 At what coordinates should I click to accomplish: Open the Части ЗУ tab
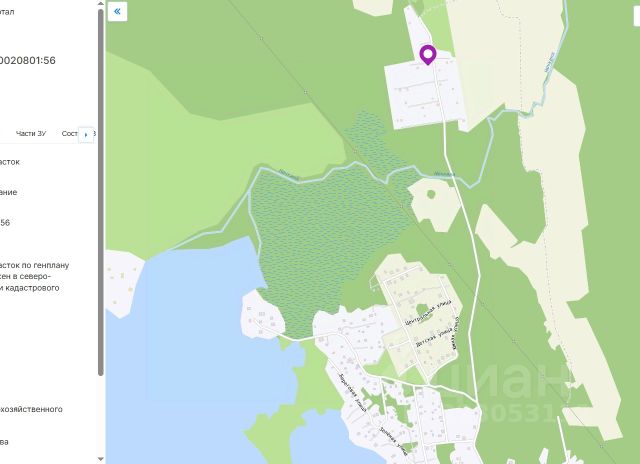tap(31, 133)
